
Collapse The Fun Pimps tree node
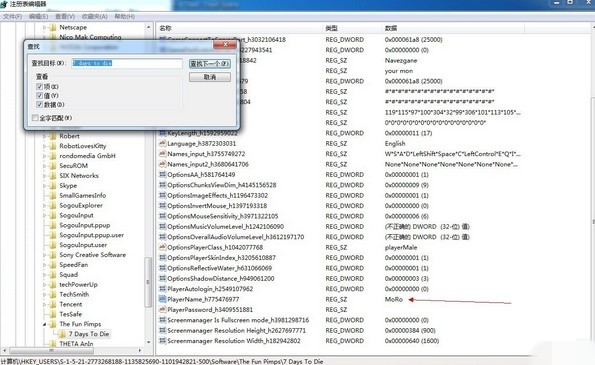[x=44, y=324]
